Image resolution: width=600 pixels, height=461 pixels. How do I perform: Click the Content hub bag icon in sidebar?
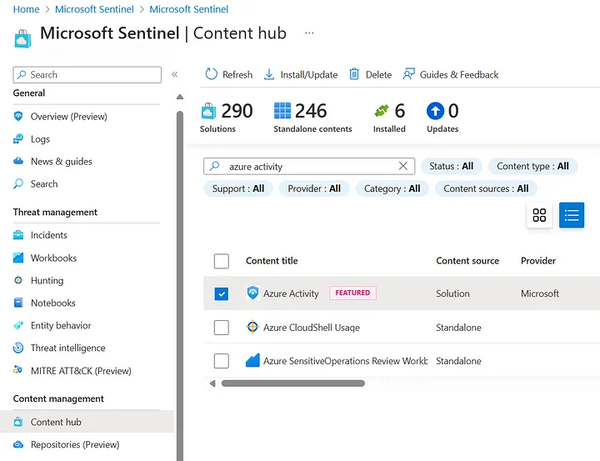point(18,422)
